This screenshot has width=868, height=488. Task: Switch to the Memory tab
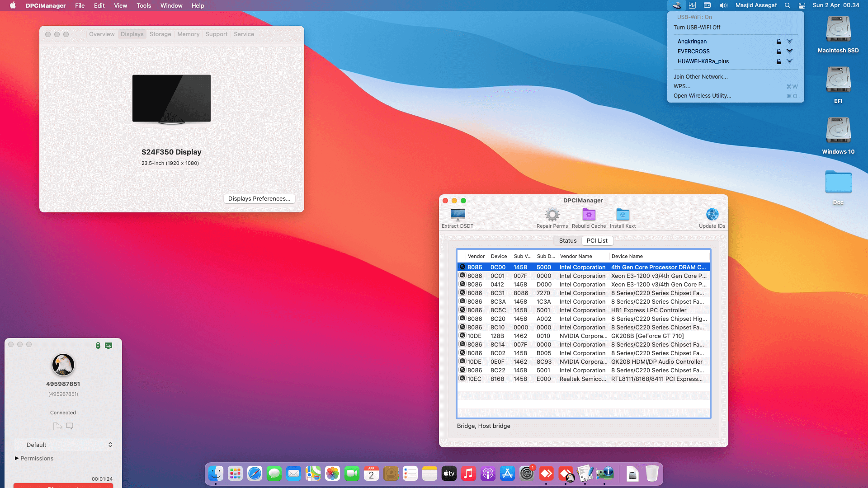pos(188,34)
